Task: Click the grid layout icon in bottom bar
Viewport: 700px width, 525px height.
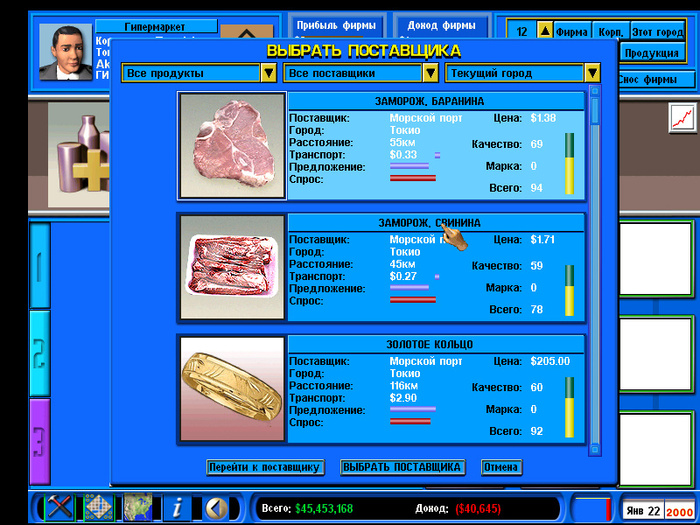Action: [98, 507]
